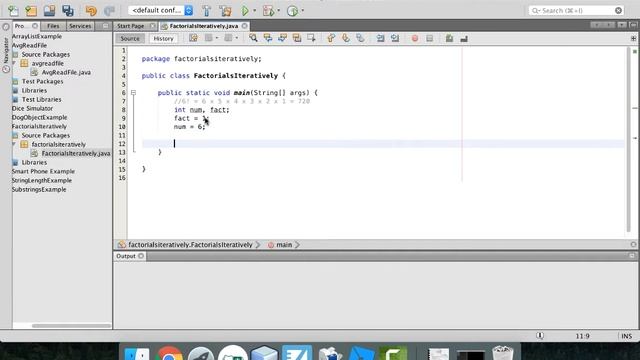Minimize the Projects window group
This screenshot has height=360, width=640.
coord(105,26)
